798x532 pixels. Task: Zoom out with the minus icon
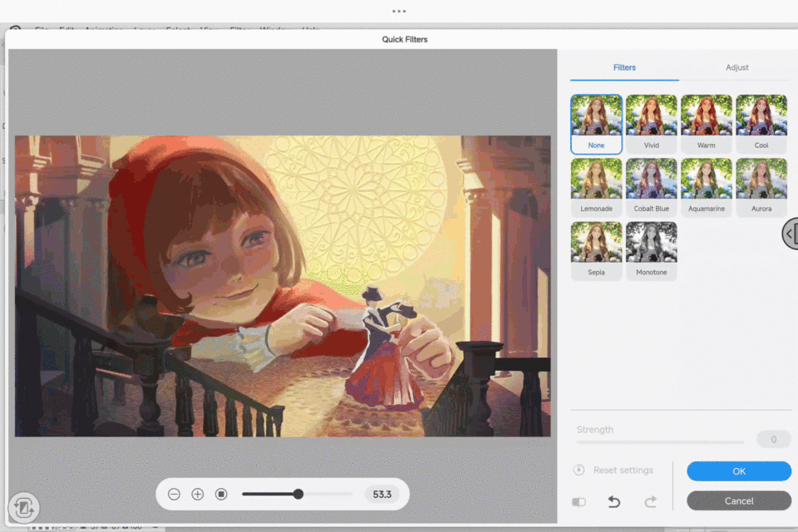point(174,495)
